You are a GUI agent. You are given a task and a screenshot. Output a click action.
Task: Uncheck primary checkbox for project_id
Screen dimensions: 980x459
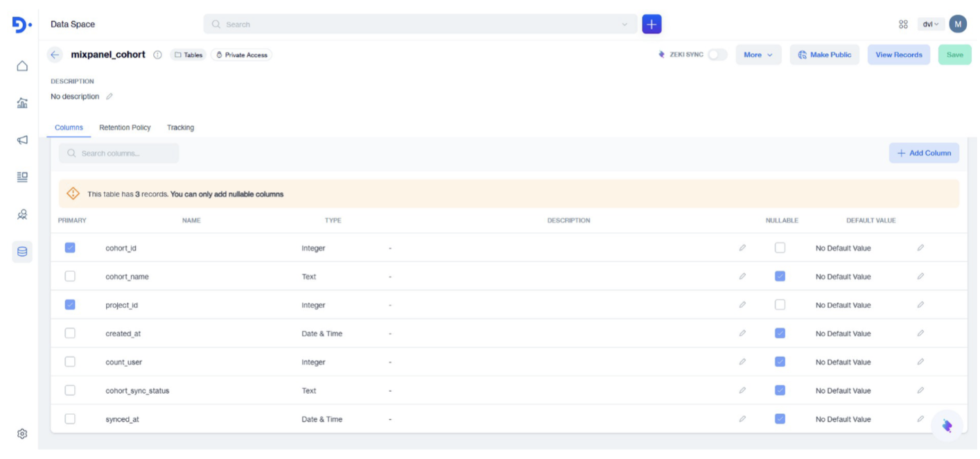tap(70, 304)
